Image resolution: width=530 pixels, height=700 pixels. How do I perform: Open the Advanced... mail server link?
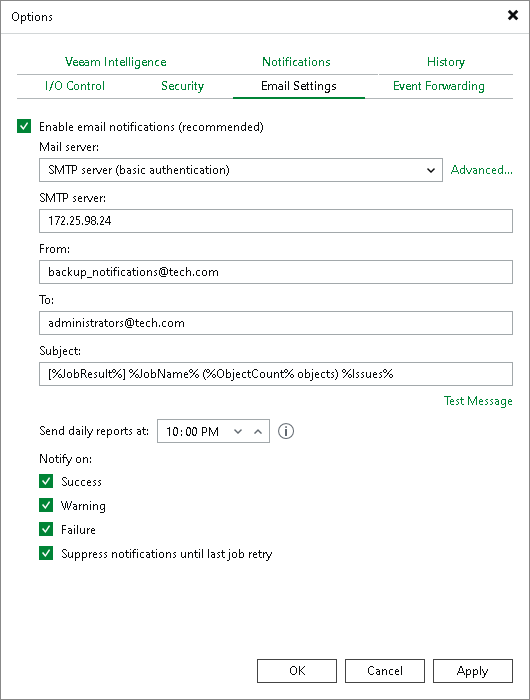(x=481, y=170)
